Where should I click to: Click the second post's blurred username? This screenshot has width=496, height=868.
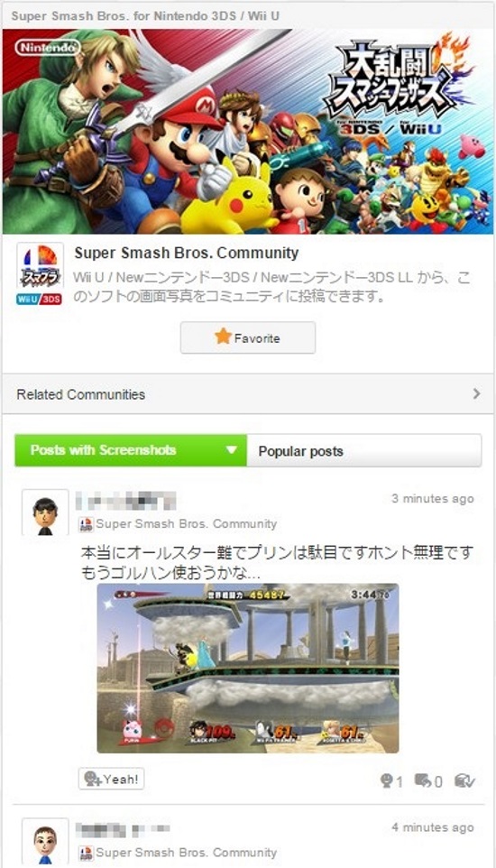[x=123, y=829]
